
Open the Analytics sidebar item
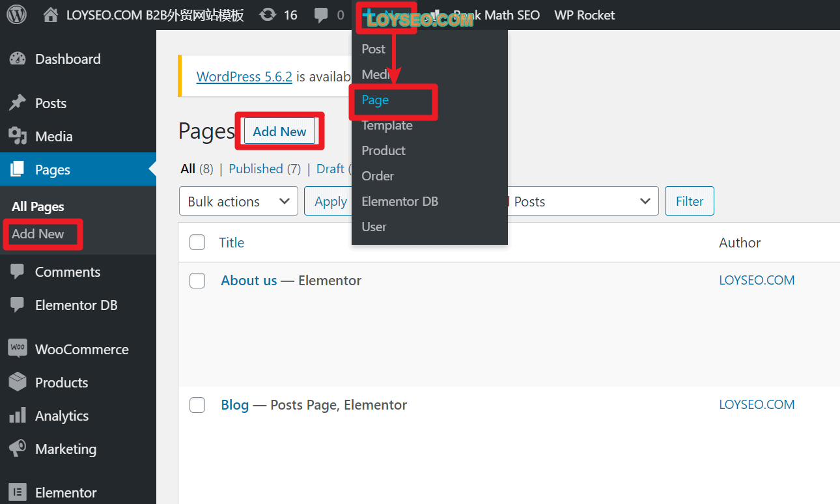(78, 415)
